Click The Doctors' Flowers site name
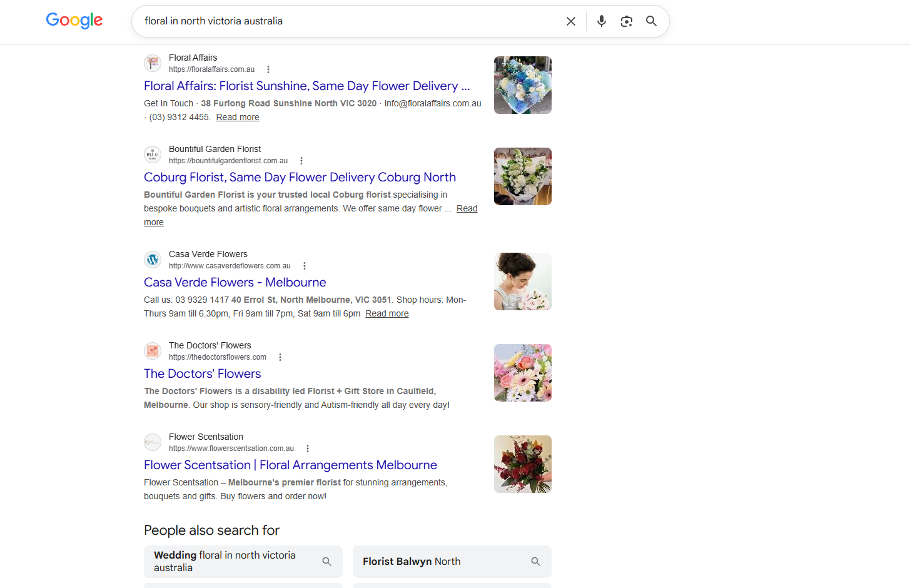This screenshot has width=910, height=588. point(210,345)
